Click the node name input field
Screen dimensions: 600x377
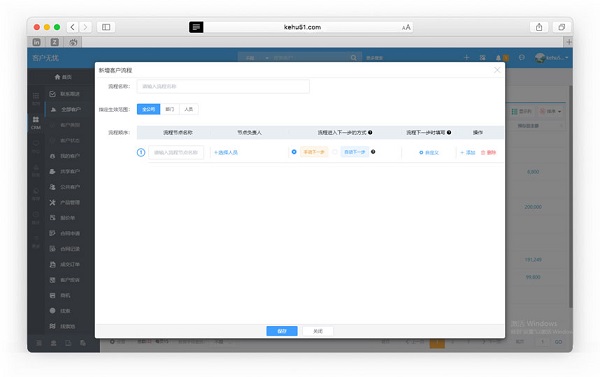click(x=176, y=152)
